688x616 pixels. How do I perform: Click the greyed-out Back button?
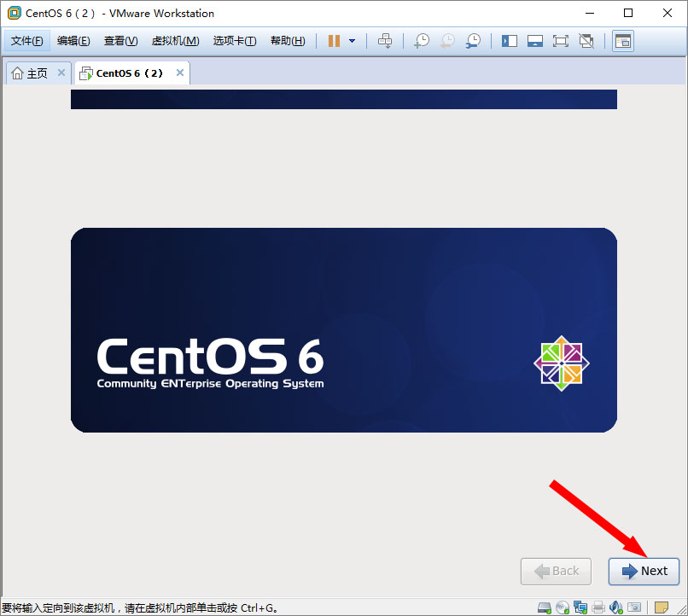click(x=556, y=571)
